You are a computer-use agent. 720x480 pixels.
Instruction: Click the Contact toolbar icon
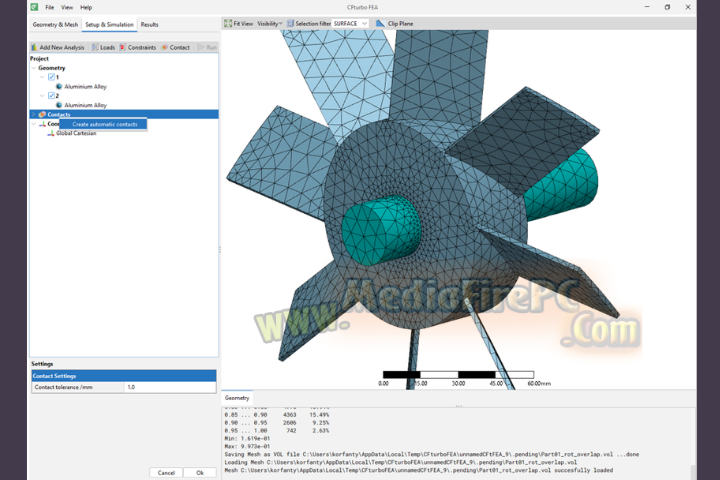164,47
